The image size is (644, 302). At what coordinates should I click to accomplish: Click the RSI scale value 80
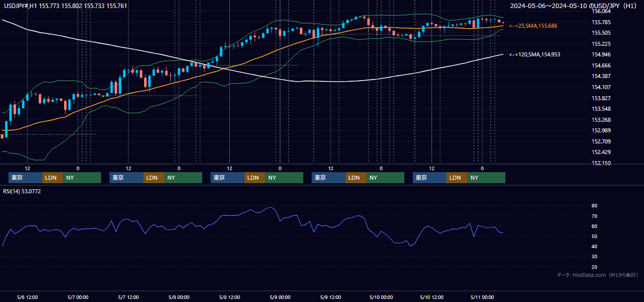coord(594,206)
